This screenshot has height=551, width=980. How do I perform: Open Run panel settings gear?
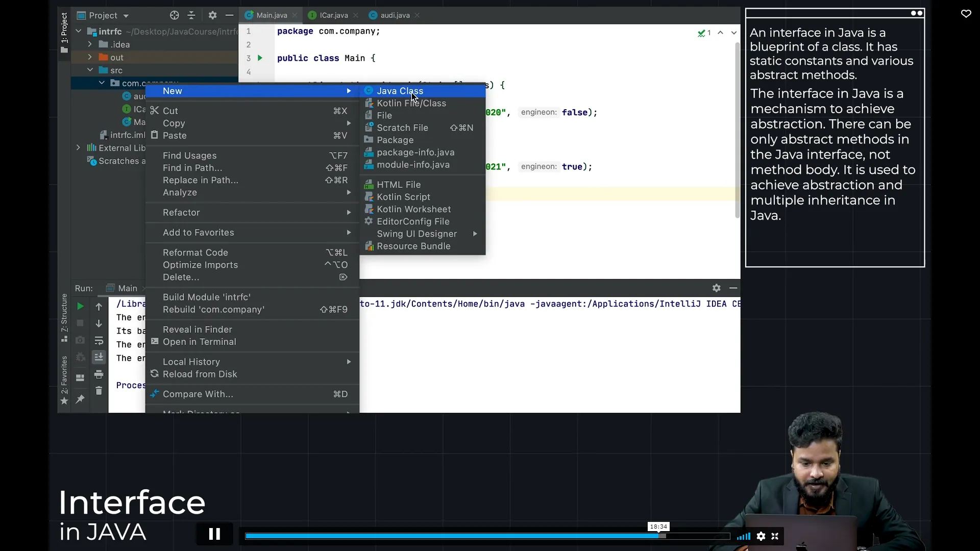pyautogui.click(x=717, y=288)
